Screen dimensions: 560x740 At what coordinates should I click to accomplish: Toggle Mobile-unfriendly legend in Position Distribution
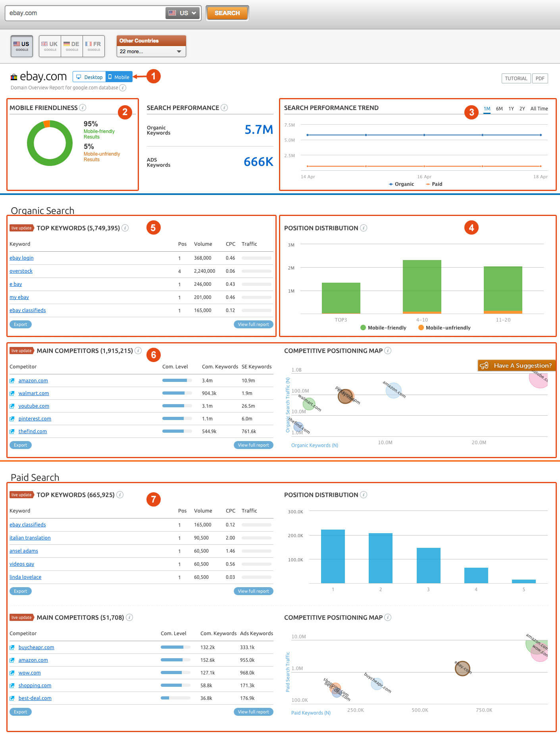(444, 328)
